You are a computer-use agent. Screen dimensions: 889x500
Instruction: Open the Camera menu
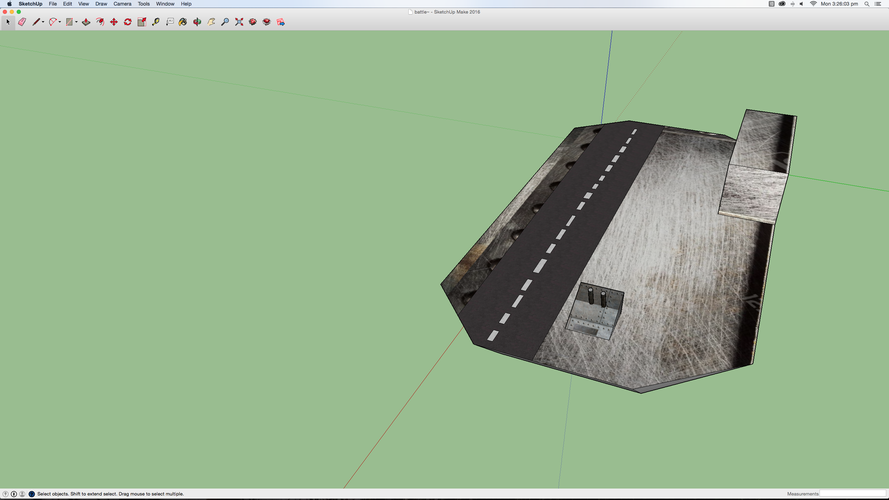click(x=122, y=4)
